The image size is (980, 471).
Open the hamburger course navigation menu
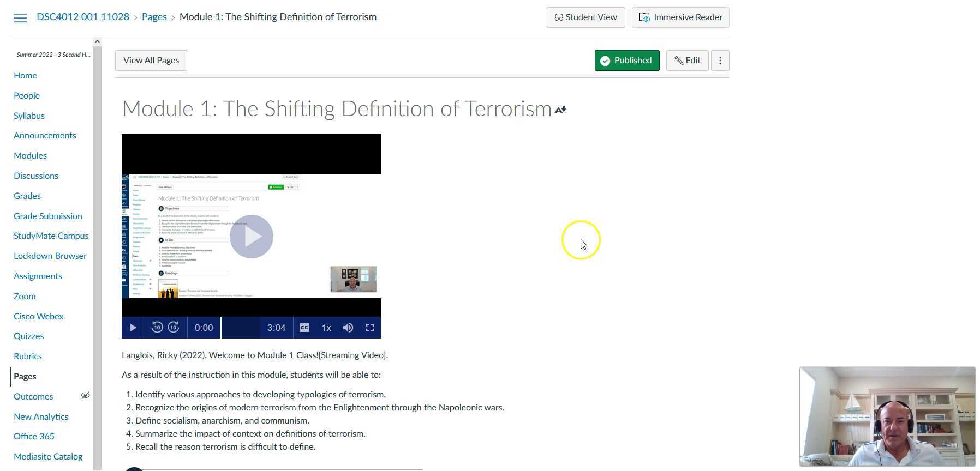tap(20, 17)
